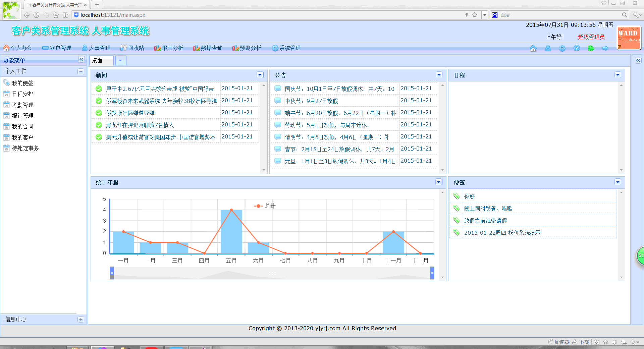Bookmark page with address bar star icon
644x349 pixels.
tap(475, 15)
